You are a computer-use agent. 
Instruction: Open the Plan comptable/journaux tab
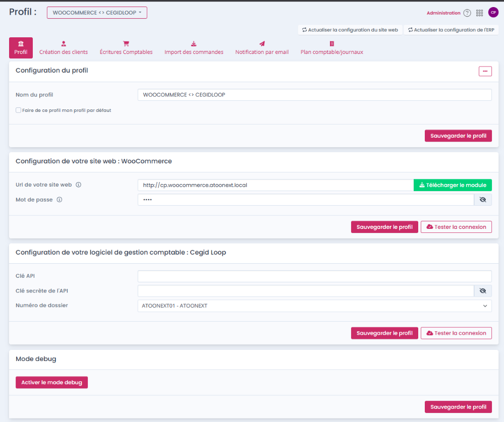[332, 48]
